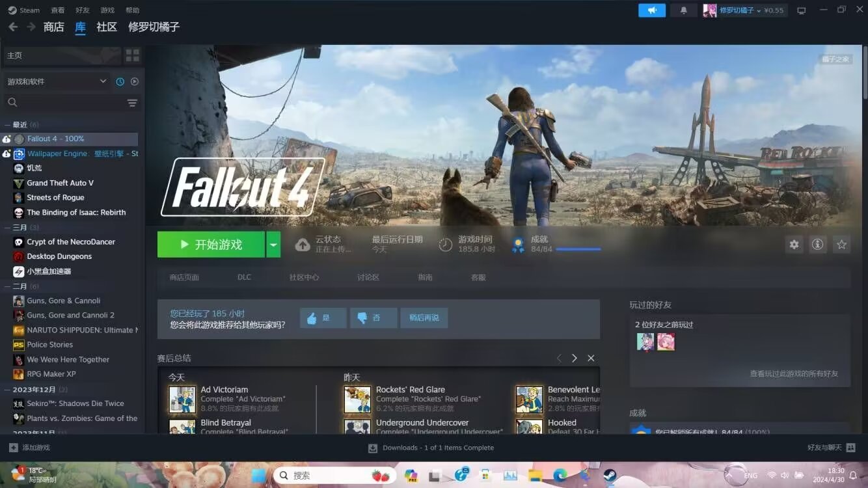
Task: Open the weather widget in taskbar
Action: (34, 475)
